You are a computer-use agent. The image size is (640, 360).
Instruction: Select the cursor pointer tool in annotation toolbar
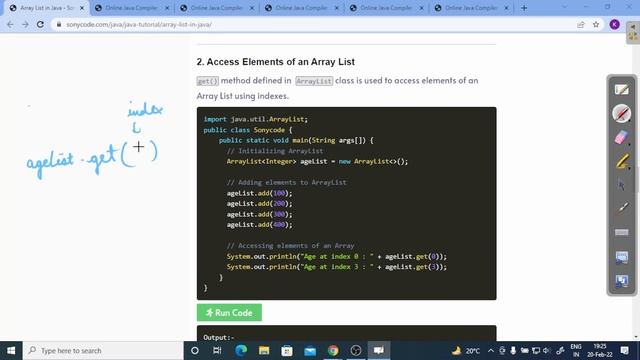(x=621, y=185)
